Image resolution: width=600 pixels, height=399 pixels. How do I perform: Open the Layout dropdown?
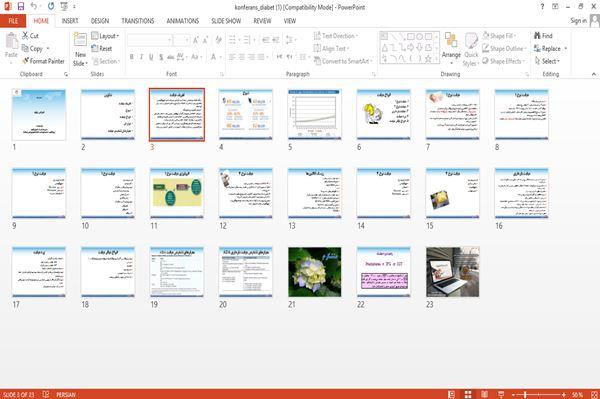click(x=105, y=36)
